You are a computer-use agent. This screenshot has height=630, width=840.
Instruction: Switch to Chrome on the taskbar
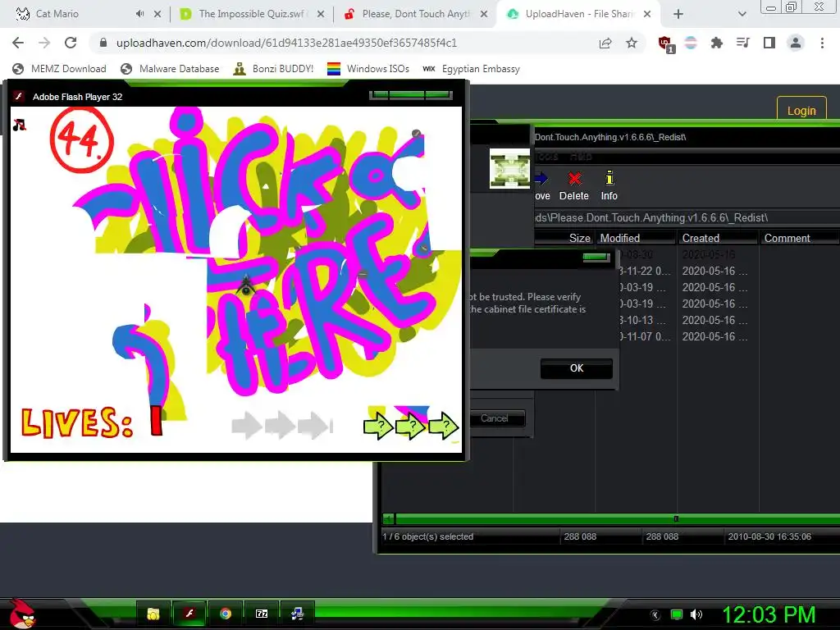(x=226, y=614)
